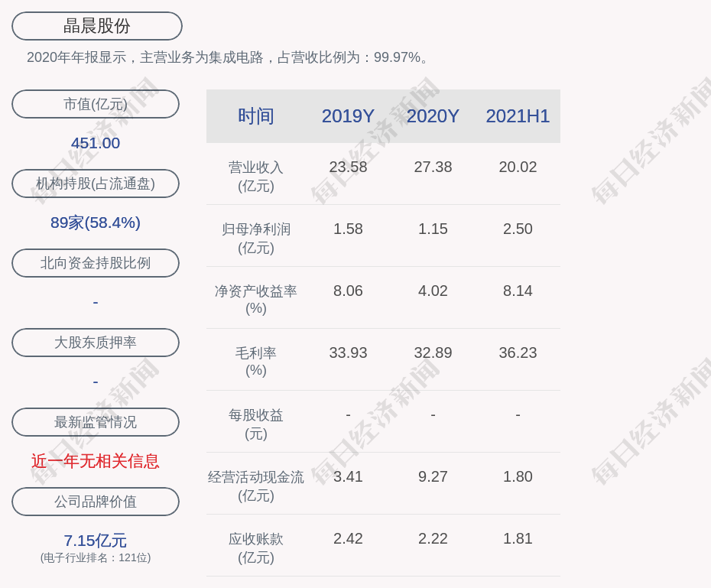The height and width of the screenshot is (588, 711).
Task: Select the 2019Y cash flow 3.41
Action: pos(348,476)
